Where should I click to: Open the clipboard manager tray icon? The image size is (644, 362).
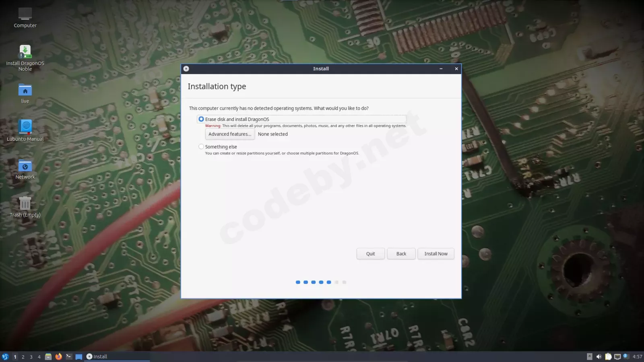[608, 357]
